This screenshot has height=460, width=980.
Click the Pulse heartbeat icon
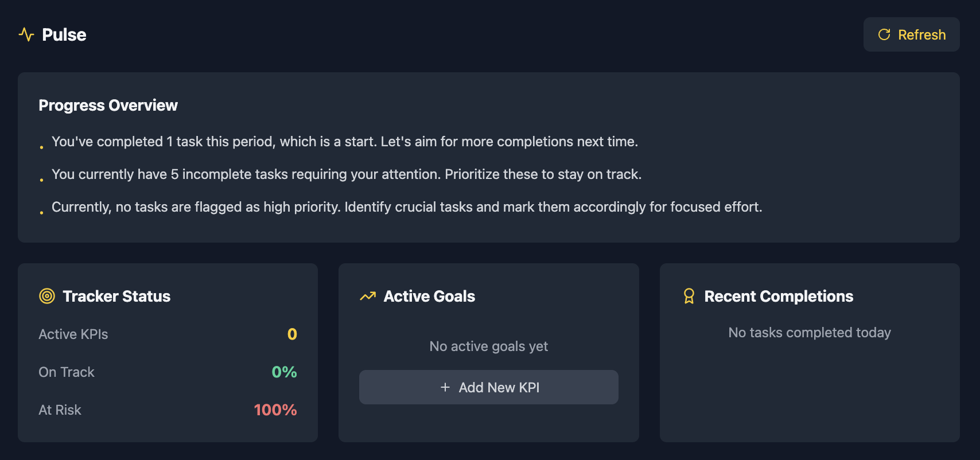click(26, 34)
